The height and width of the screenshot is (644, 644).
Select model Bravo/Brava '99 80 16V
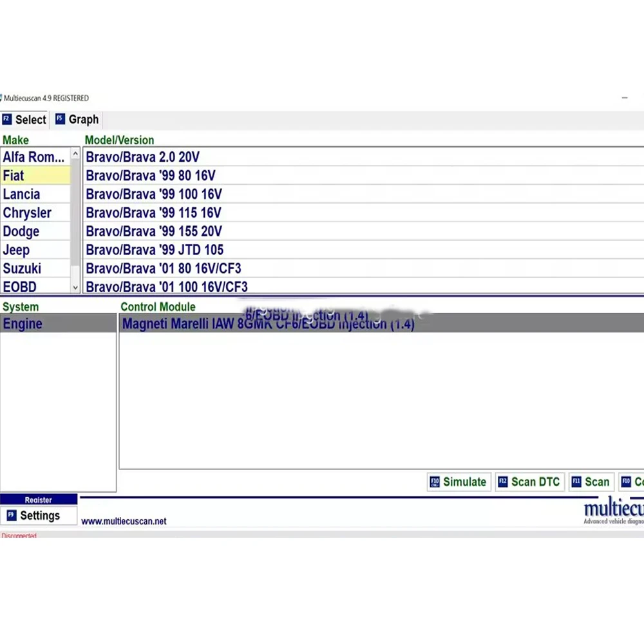363,175
